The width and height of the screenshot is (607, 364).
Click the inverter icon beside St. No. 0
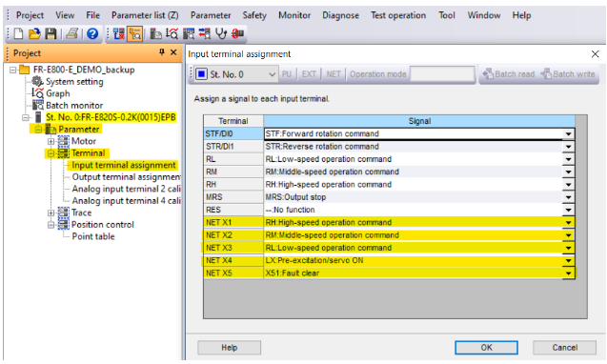(x=38, y=117)
